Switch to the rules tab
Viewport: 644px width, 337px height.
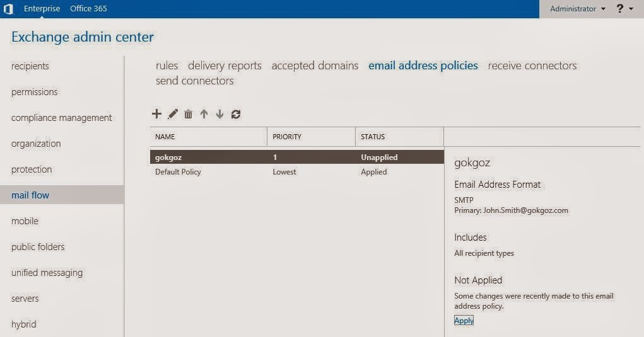(x=167, y=66)
